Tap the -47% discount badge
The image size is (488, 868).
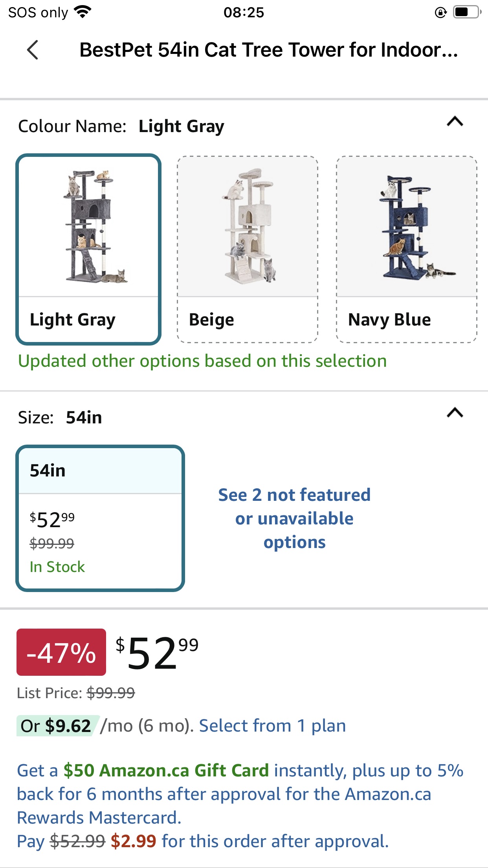click(x=61, y=652)
